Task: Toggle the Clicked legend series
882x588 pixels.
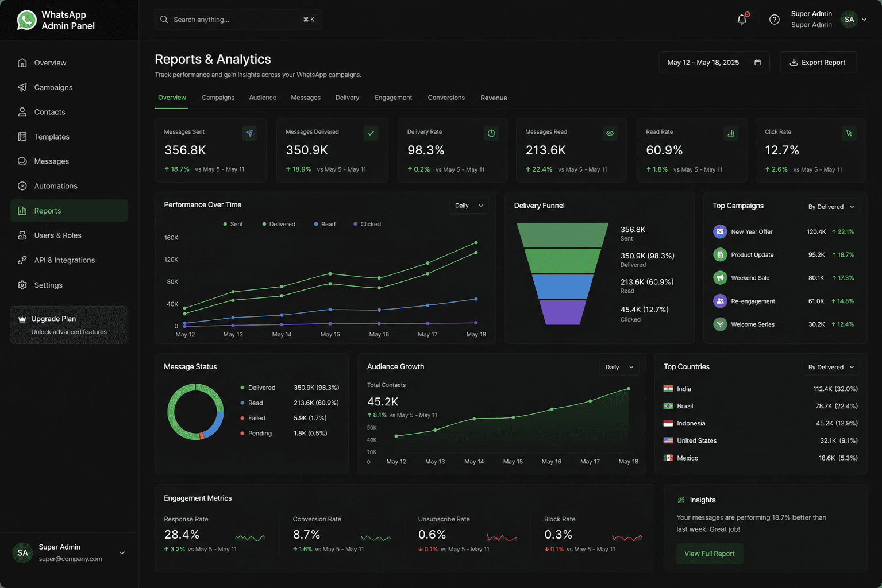Action: (x=367, y=224)
